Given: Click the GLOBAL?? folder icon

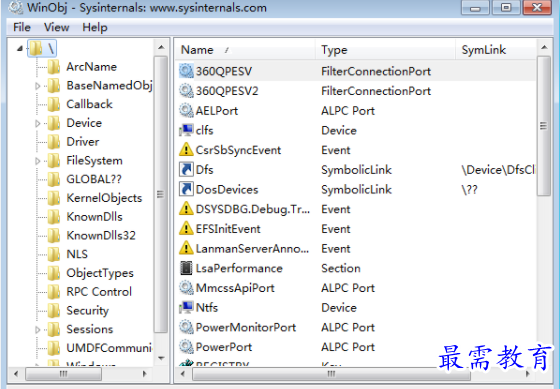Looking at the screenshot, I should pyautogui.click(x=54, y=179).
